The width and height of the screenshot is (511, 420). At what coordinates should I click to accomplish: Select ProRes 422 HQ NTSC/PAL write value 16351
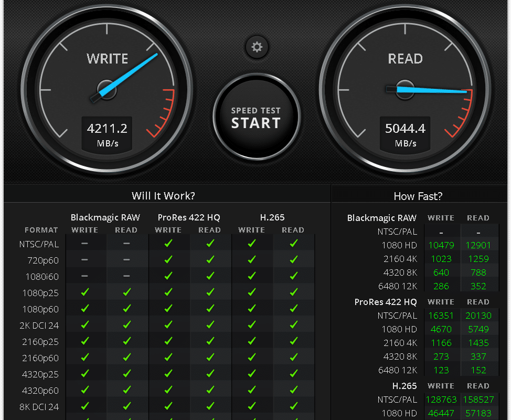tap(441, 316)
